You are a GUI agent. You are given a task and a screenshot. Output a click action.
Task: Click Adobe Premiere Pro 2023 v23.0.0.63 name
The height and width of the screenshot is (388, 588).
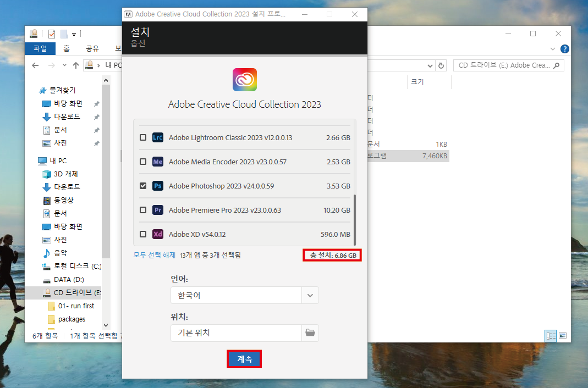point(225,210)
